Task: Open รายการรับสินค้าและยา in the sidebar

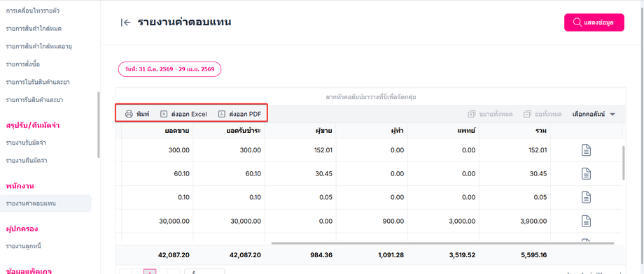Action: pyautogui.click(x=34, y=100)
